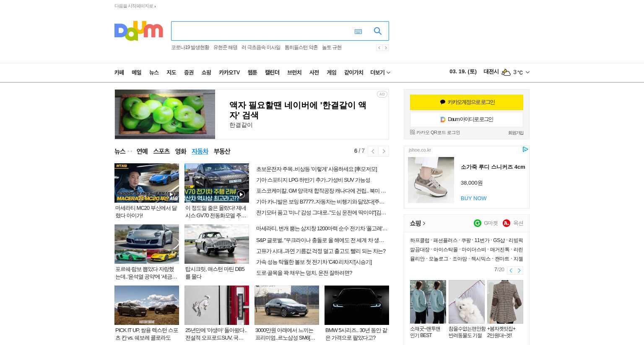Open the 캘린더 menu item
This screenshot has width=644, height=345.
click(272, 72)
